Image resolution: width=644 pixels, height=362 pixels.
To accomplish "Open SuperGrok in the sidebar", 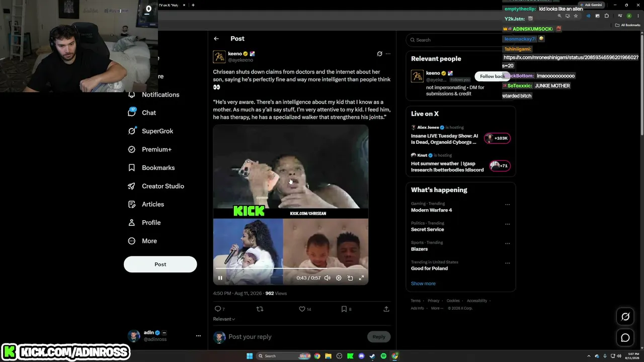I will coord(151,131).
